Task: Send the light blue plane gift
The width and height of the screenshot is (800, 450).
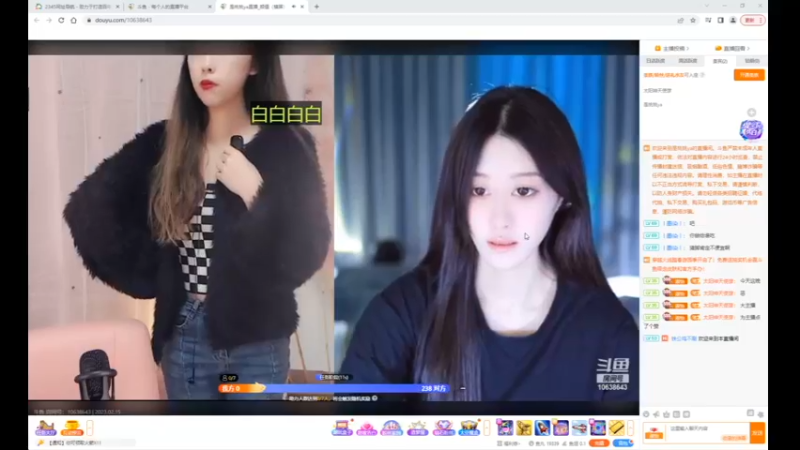Action: (579, 428)
